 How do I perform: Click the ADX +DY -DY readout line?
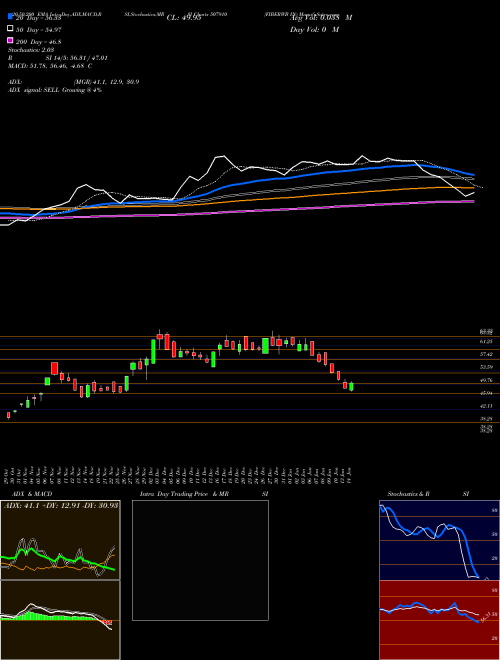[61, 505]
